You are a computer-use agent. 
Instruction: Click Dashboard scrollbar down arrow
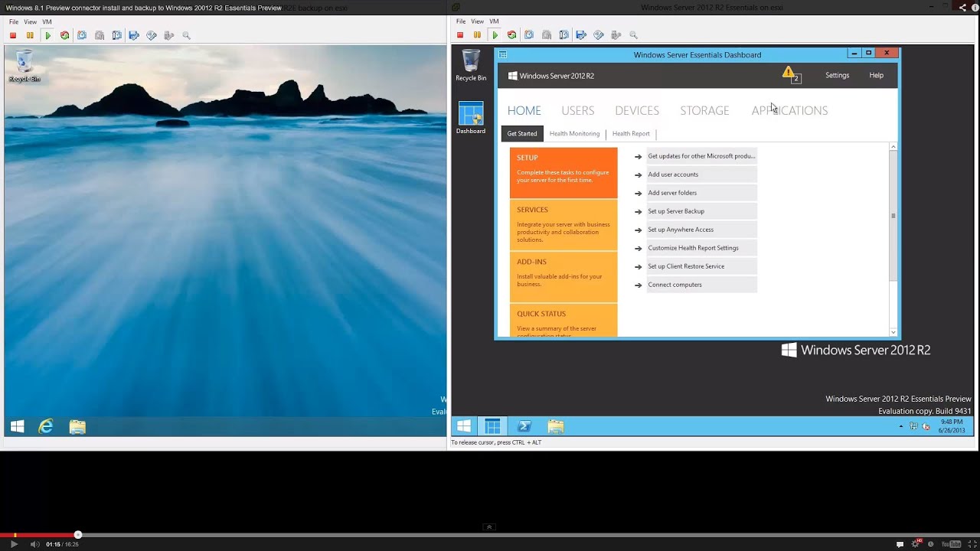click(x=893, y=332)
